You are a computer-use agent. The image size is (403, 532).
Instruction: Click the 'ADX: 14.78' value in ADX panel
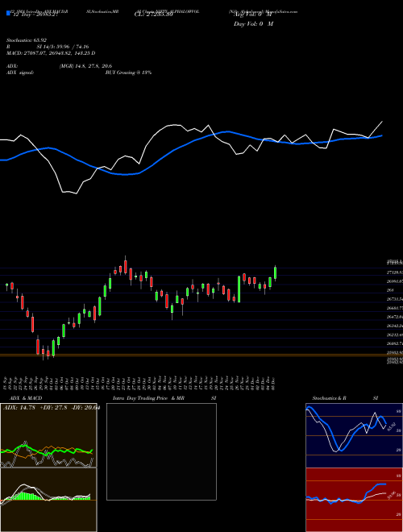(19, 408)
